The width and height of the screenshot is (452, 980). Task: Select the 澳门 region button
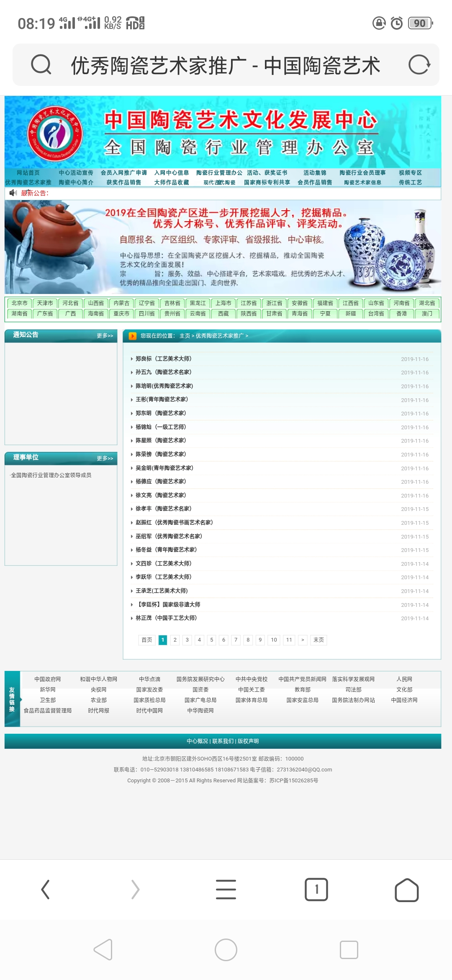click(427, 314)
